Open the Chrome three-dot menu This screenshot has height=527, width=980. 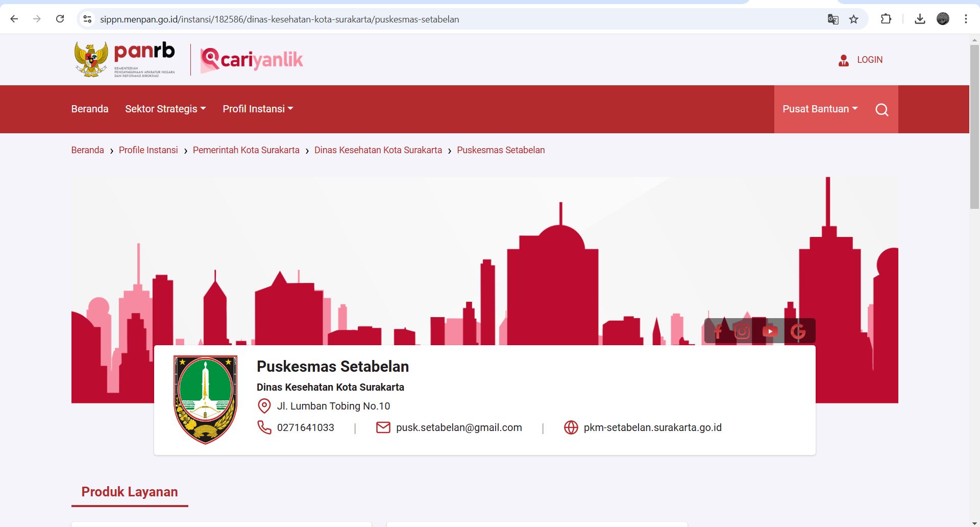point(966,19)
